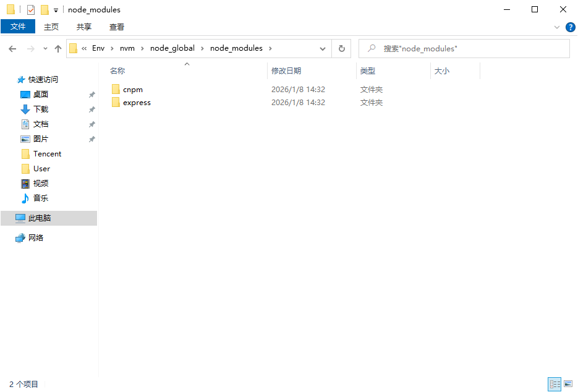
Task: Switch to details view layout
Action: tap(555, 384)
